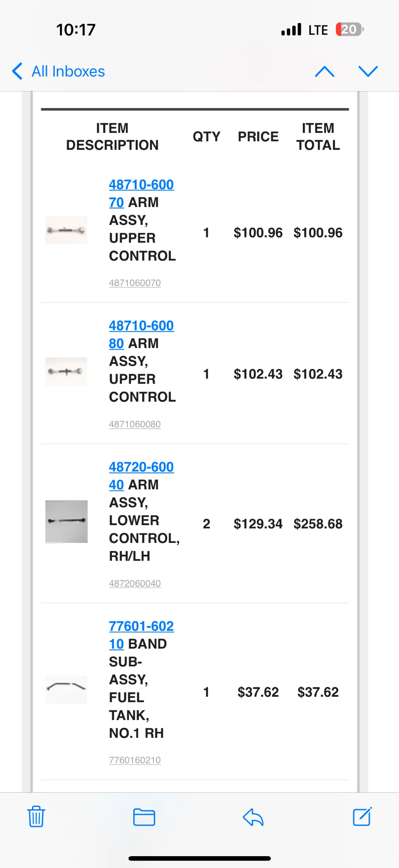Tap the first upper control arm thumbnail
The width and height of the screenshot is (399, 868).
[66, 230]
